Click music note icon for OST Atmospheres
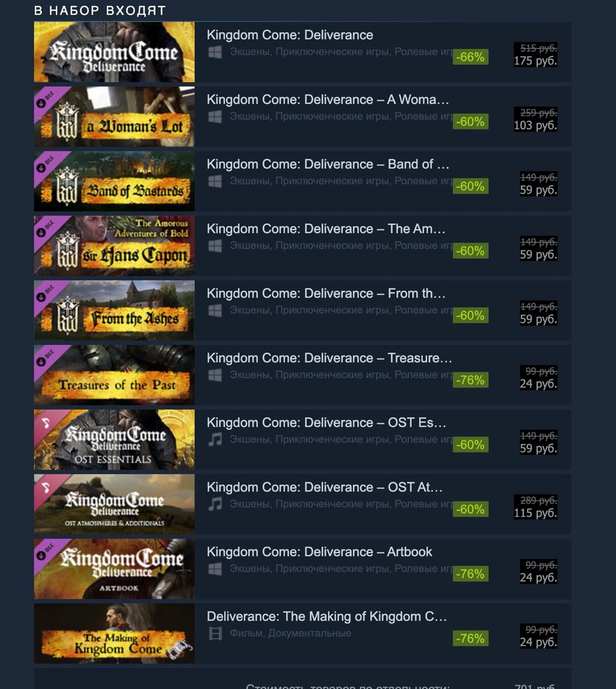616x689 pixels. 215,504
